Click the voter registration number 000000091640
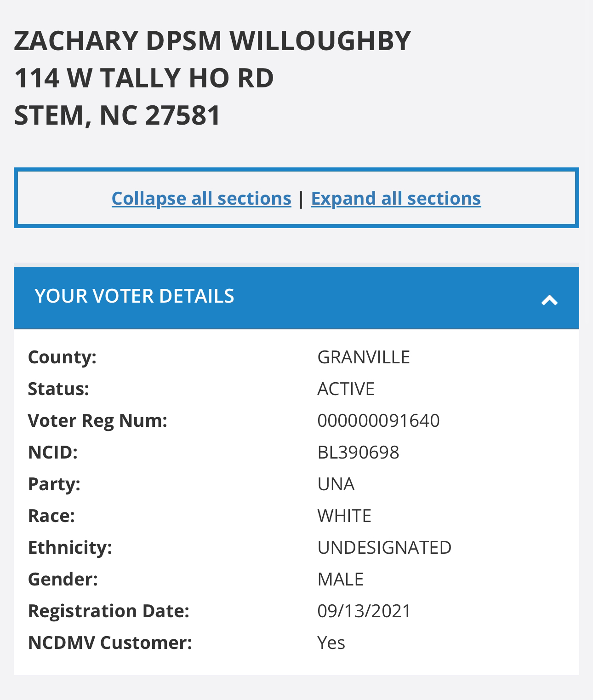 [378, 421]
